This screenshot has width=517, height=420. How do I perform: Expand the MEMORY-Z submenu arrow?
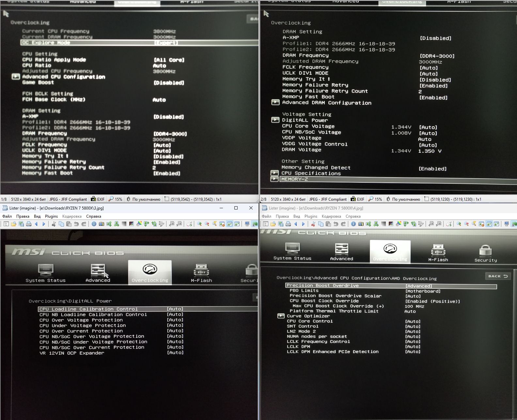[x=274, y=179]
